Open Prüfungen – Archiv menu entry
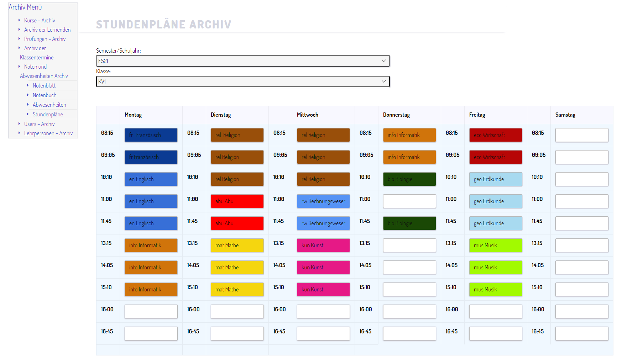The height and width of the screenshot is (364, 638). point(45,39)
